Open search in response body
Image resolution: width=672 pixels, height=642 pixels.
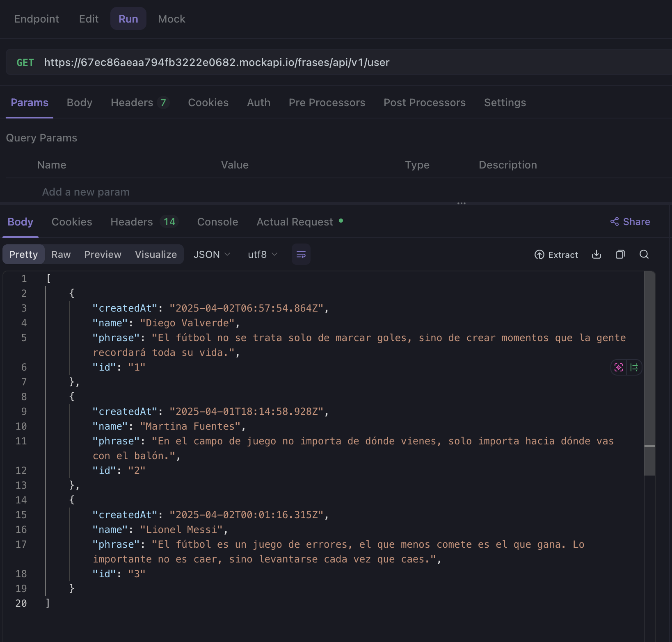point(644,255)
